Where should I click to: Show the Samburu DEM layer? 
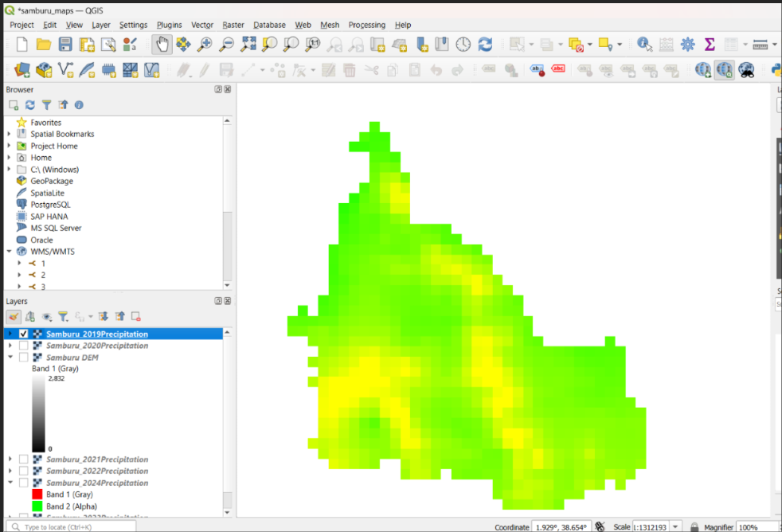[23, 357]
